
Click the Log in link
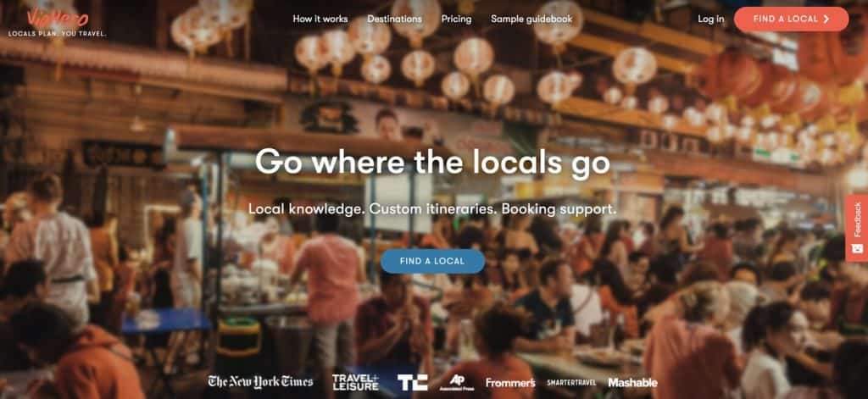tap(711, 19)
